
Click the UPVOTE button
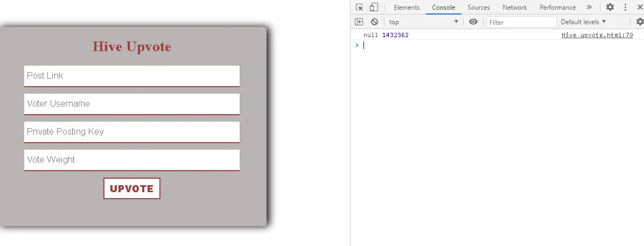click(132, 188)
